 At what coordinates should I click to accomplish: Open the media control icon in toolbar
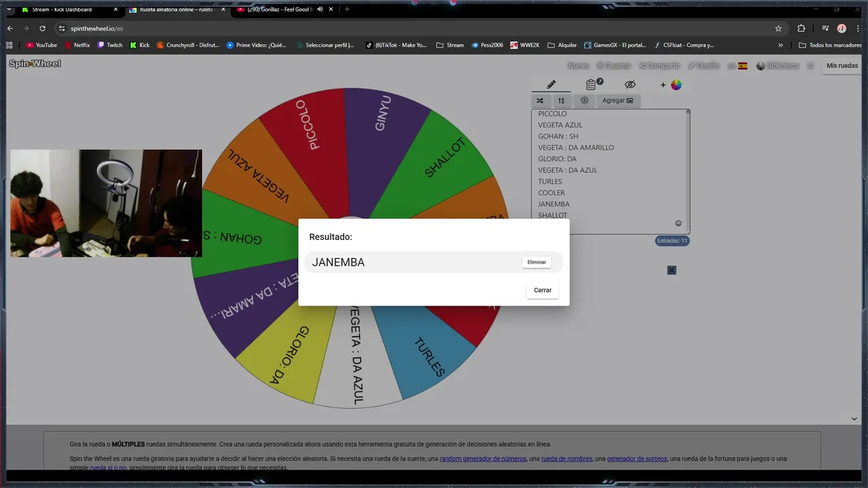click(x=825, y=28)
